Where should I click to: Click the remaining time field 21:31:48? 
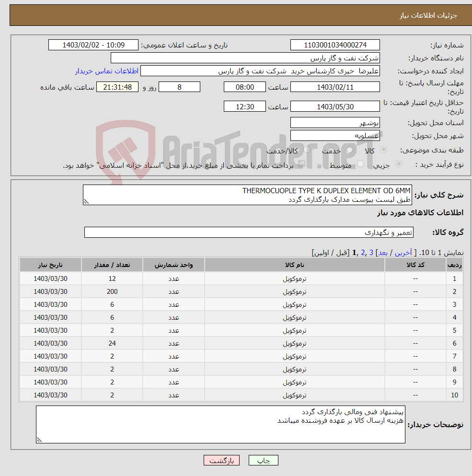click(117, 87)
